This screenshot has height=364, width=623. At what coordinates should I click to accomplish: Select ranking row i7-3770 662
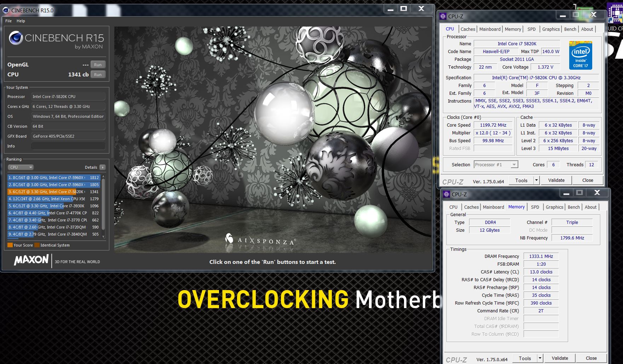click(x=54, y=220)
